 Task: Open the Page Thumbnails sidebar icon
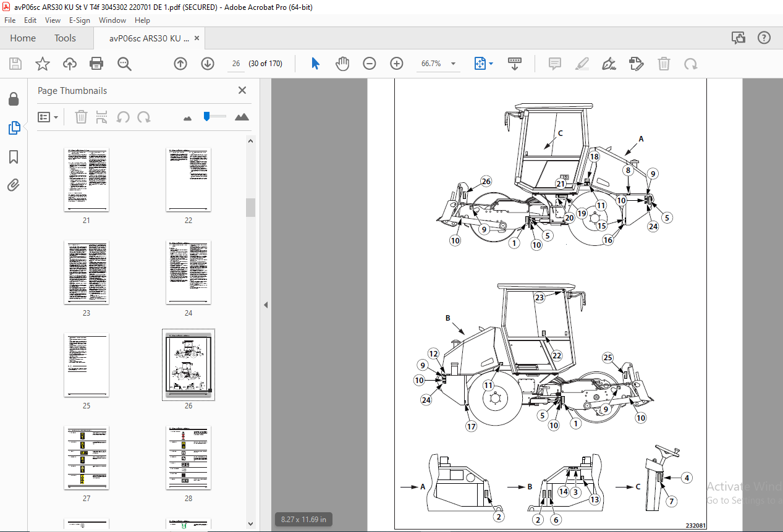pyautogui.click(x=14, y=128)
